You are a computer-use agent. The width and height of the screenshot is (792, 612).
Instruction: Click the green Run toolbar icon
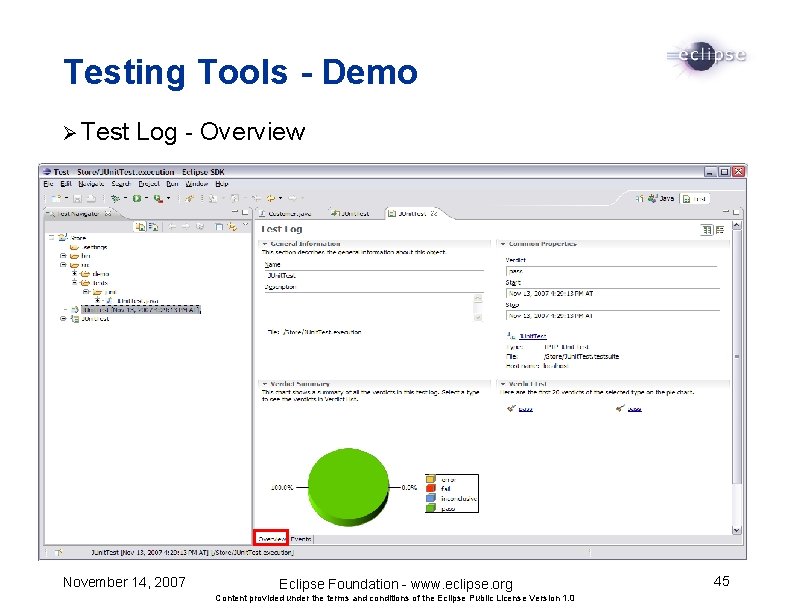pyautogui.click(x=137, y=198)
